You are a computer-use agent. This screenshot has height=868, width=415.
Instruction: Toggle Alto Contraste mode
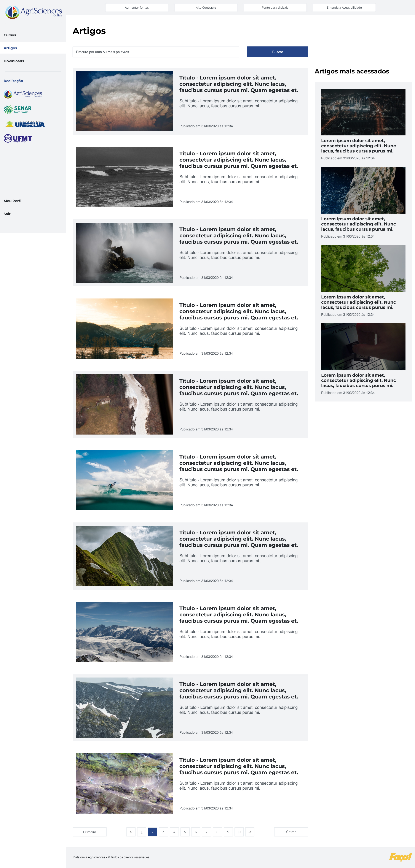[206, 7]
